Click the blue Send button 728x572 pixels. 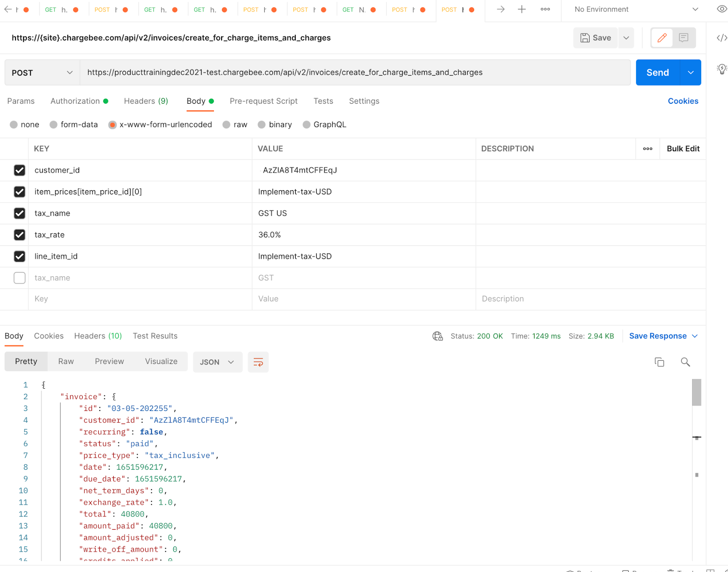(x=658, y=73)
